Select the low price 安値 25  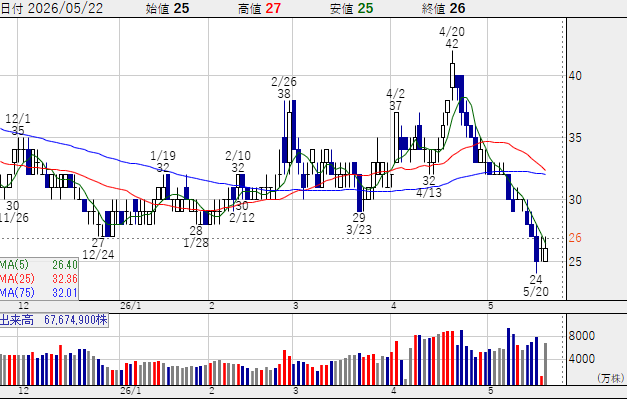[x=351, y=8]
